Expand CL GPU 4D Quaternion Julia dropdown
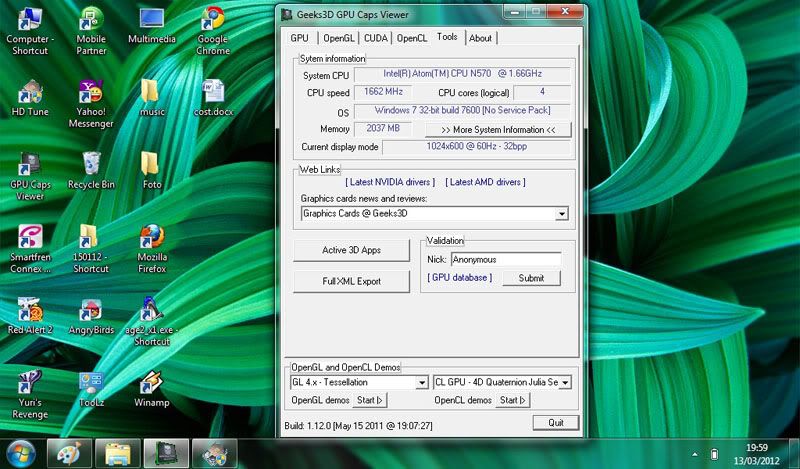 point(565,382)
